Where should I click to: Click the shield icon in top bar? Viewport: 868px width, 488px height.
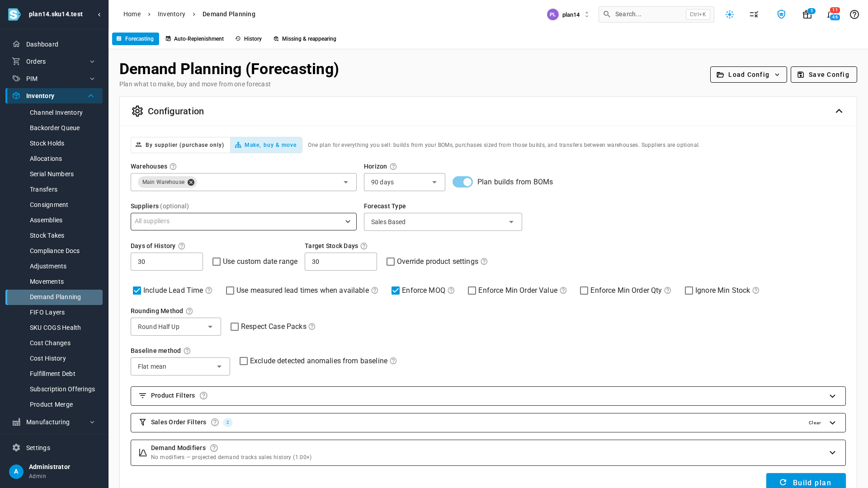click(781, 14)
